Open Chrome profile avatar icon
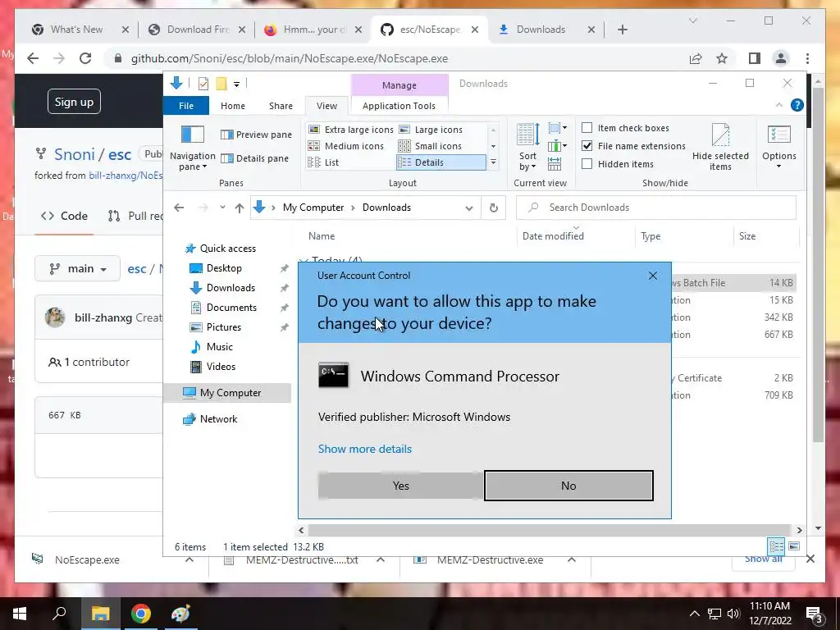Screen dimensions: 840x630 point(781,58)
